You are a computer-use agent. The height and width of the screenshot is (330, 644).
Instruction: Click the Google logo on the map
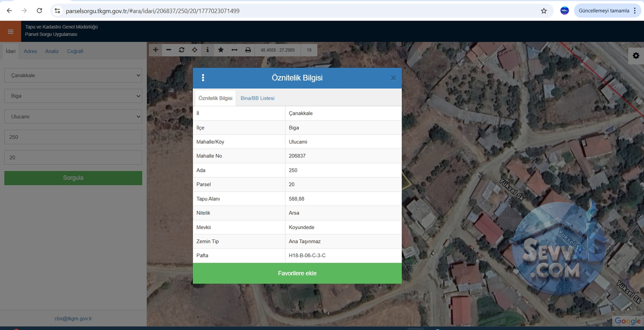click(627, 321)
